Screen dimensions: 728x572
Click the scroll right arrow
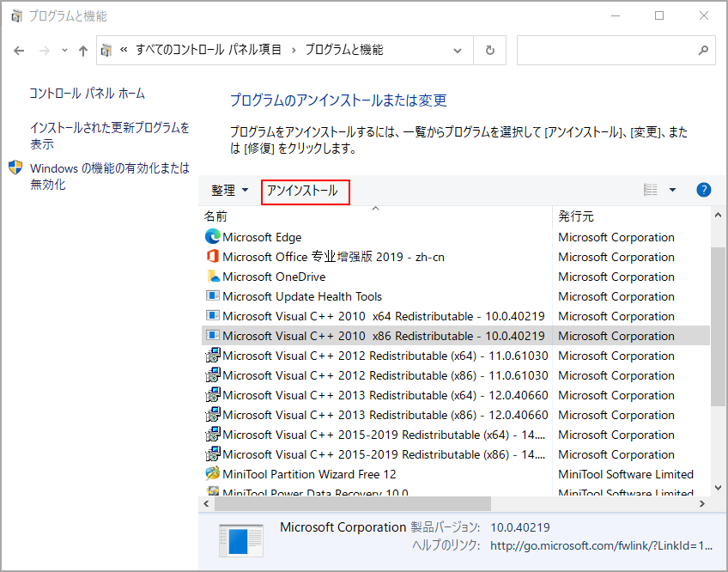702,503
